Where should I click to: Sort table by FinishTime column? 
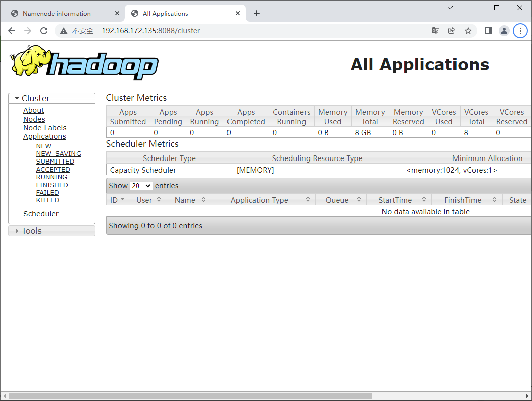pos(467,200)
